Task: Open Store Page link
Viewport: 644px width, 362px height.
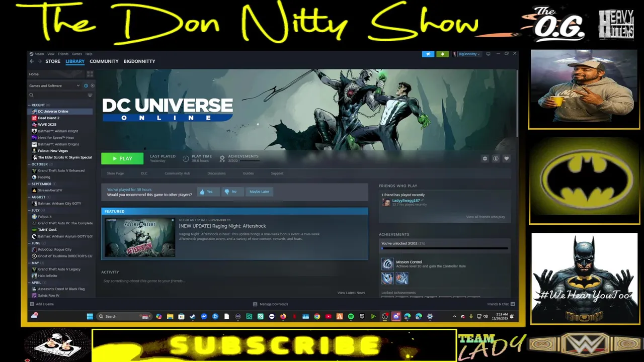Action: tap(115, 173)
